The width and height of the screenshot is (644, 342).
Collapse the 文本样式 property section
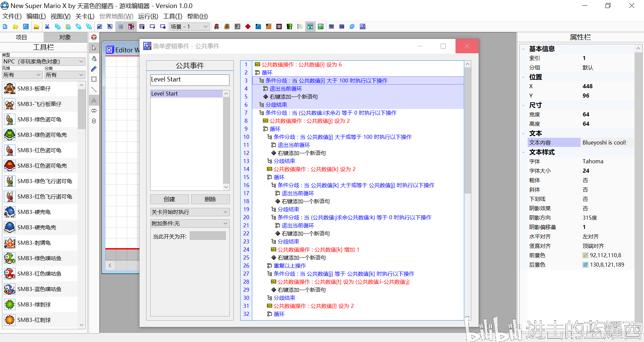click(523, 152)
